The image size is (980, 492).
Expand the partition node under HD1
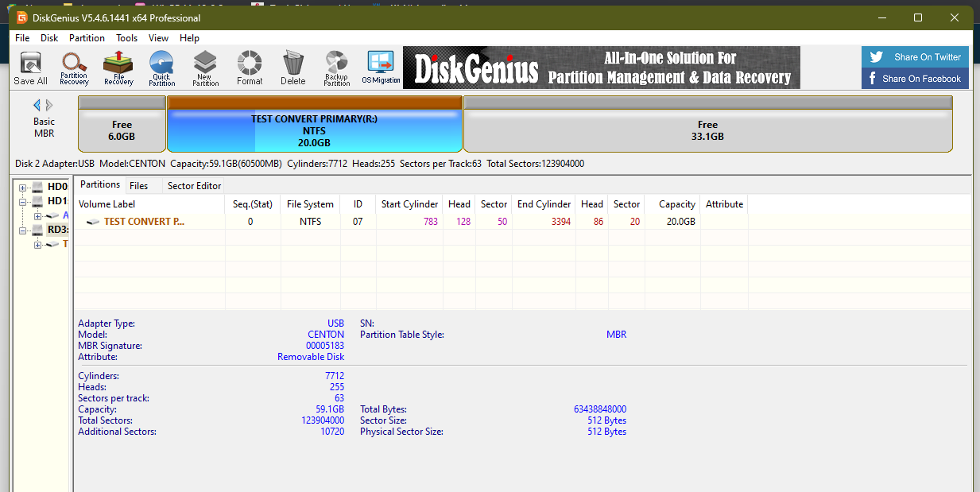(x=37, y=216)
